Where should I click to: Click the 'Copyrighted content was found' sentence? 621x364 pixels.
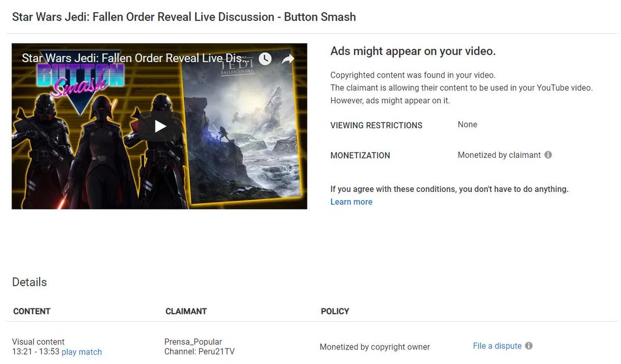click(x=413, y=75)
